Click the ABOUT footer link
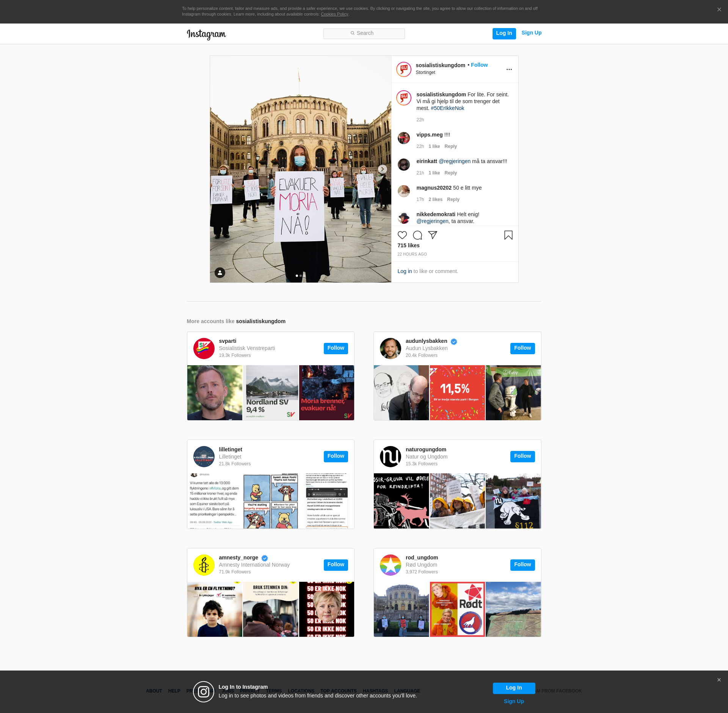728x713 pixels. click(154, 691)
